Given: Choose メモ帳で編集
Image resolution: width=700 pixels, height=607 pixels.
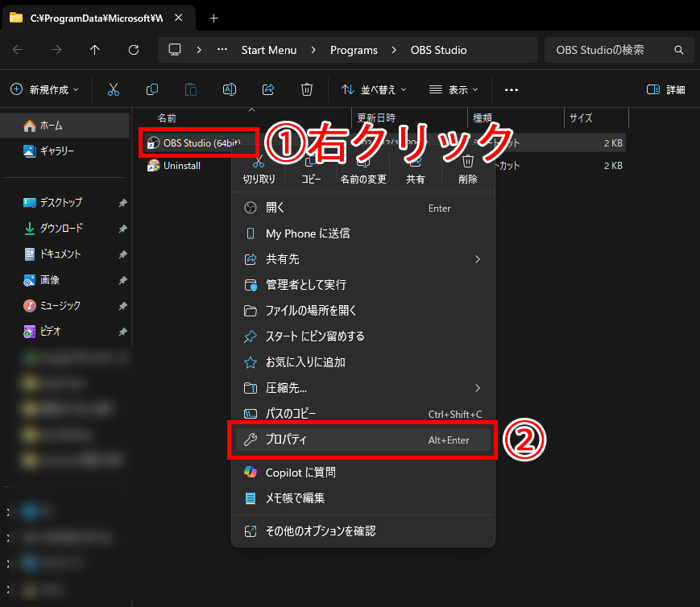Looking at the screenshot, I should 363,498.
